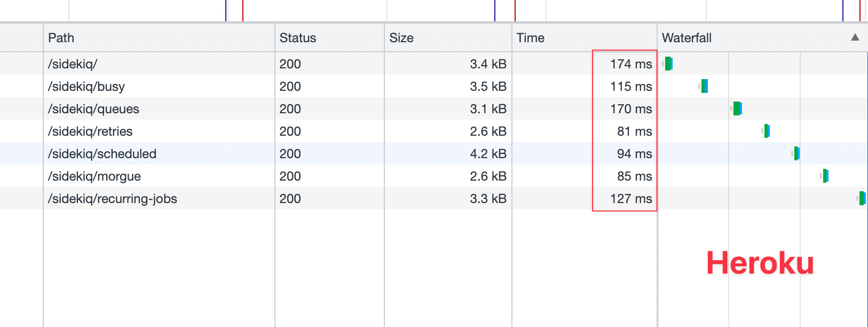Select the Waterfall column header
Screen dimensions: 868x327
(686, 38)
